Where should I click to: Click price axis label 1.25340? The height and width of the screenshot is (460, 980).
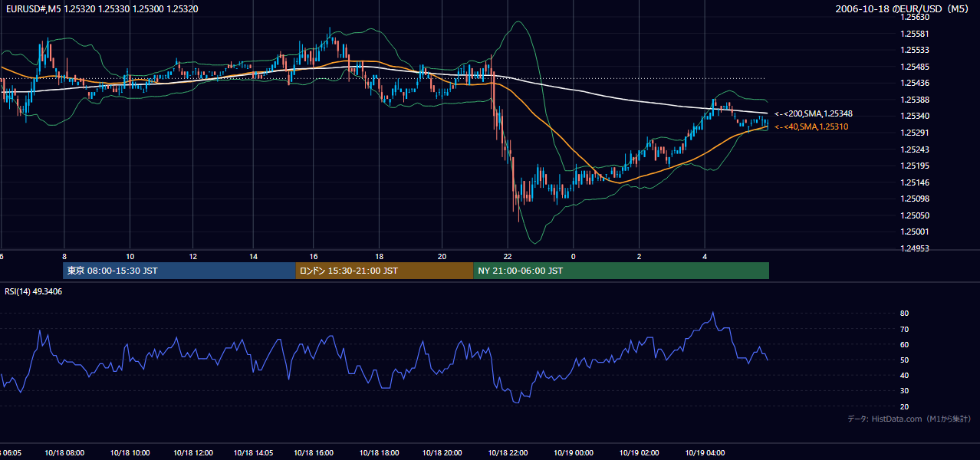click(x=915, y=117)
